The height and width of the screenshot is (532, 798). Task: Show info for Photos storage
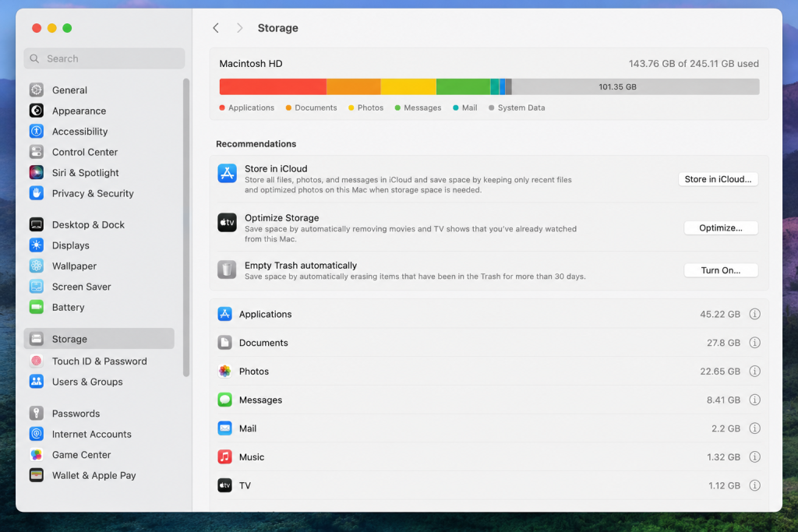(754, 372)
